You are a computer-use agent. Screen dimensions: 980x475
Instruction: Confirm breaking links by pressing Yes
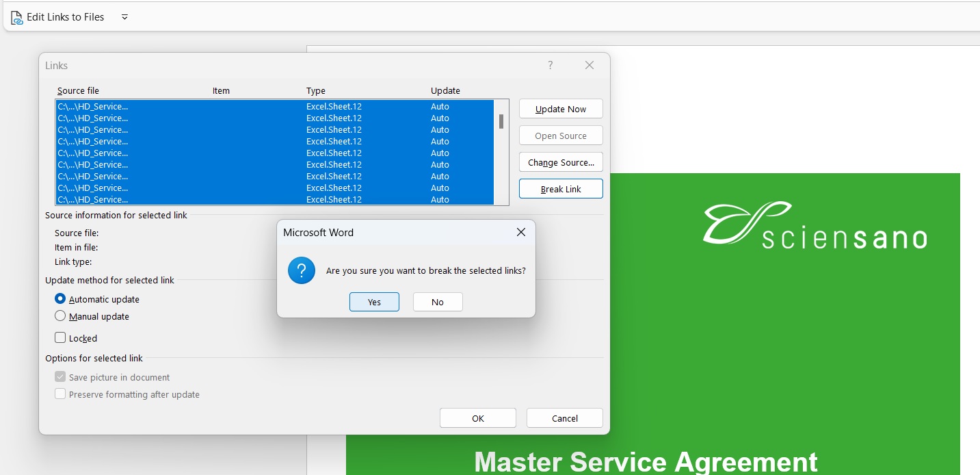pos(374,302)
